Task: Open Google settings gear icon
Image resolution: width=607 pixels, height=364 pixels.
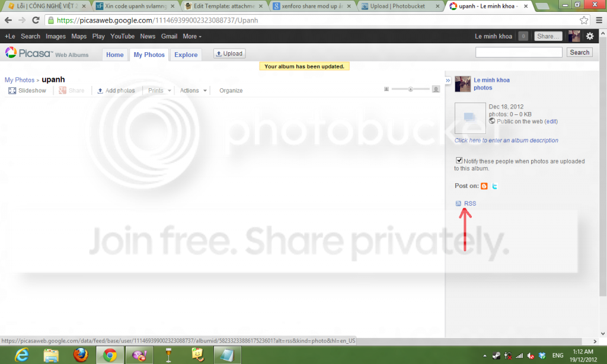Action: (x=590, y=36)
